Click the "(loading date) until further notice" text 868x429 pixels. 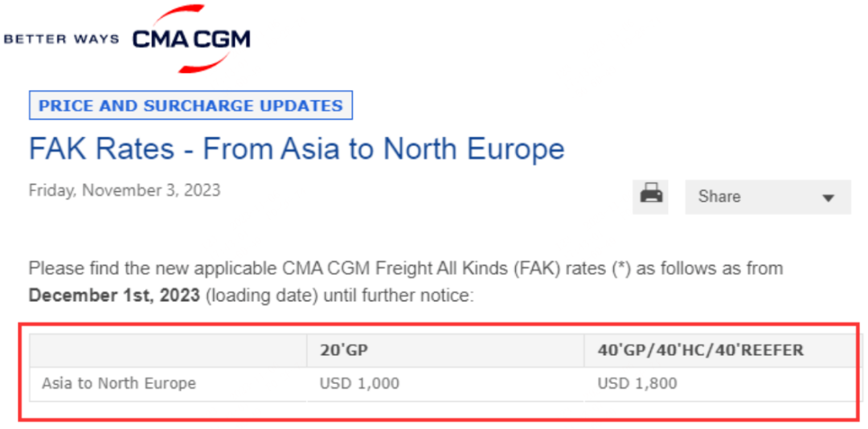pyautogui.click(x=339, y=296)
